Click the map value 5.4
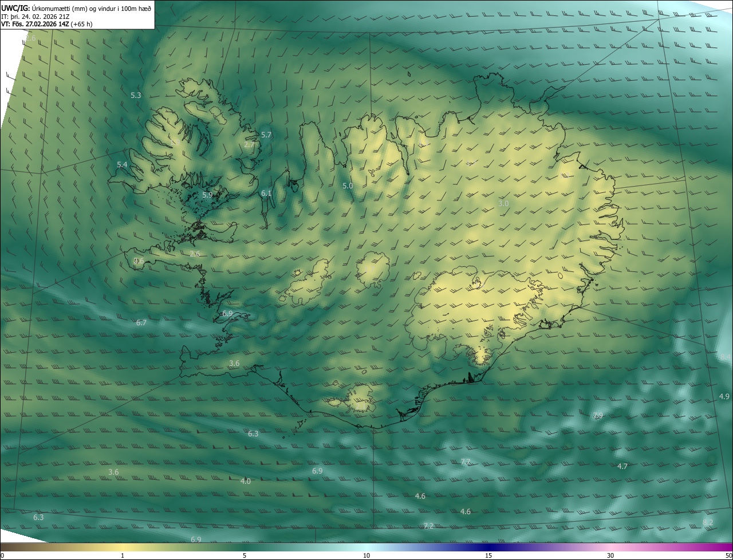 coord(122,164)
